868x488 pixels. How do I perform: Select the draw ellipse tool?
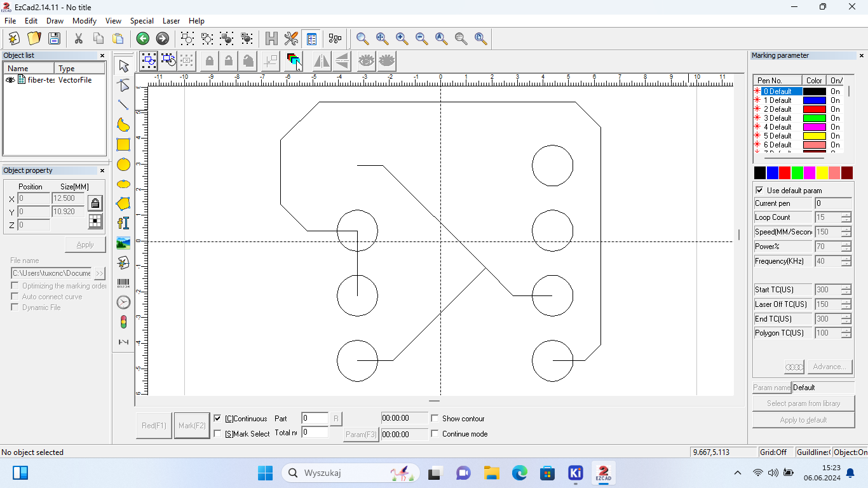[124, 184]
